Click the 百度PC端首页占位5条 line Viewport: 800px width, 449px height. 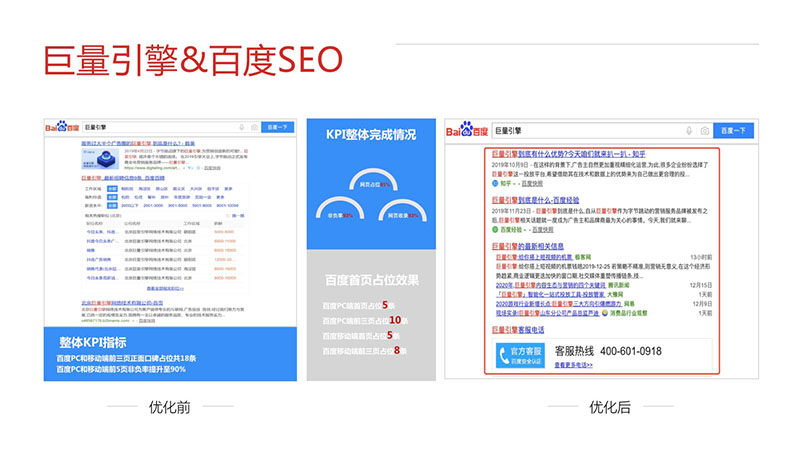(359, 306)
